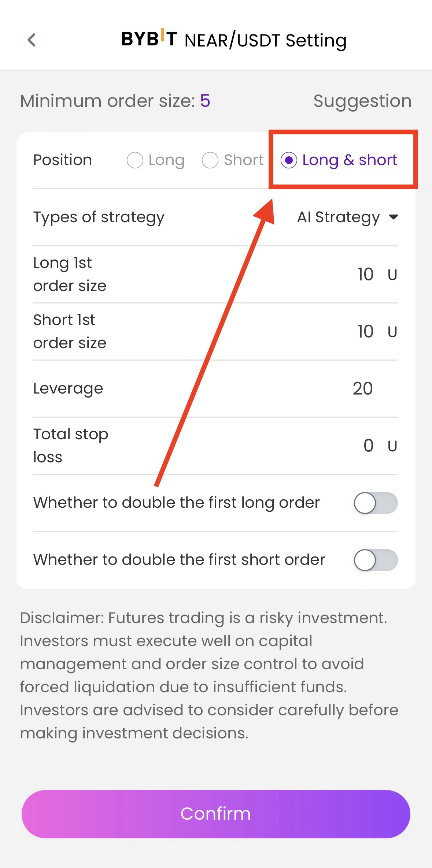Viewport: 432px width, 868px height.
Task: Tap the Types of strategy row label
Action: [x=99, y=217]
